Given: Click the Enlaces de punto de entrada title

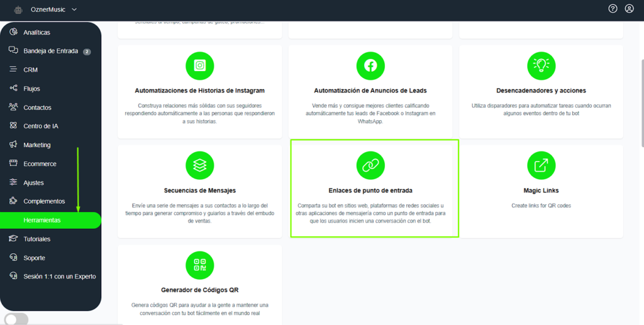Looking at the screenshot, I should tap(370, 190).
